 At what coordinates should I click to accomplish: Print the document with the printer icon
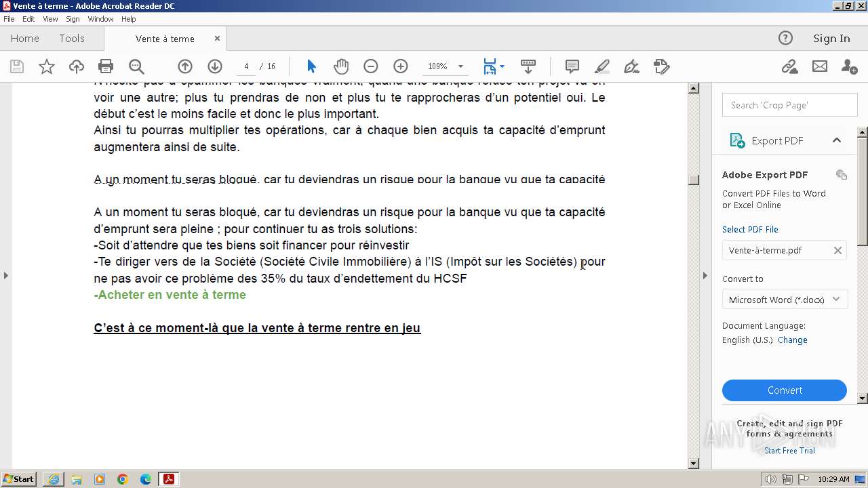tap(106, 66)
